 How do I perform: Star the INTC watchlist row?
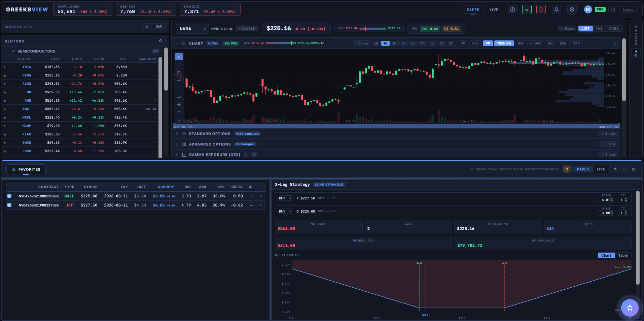pos(5,67)
